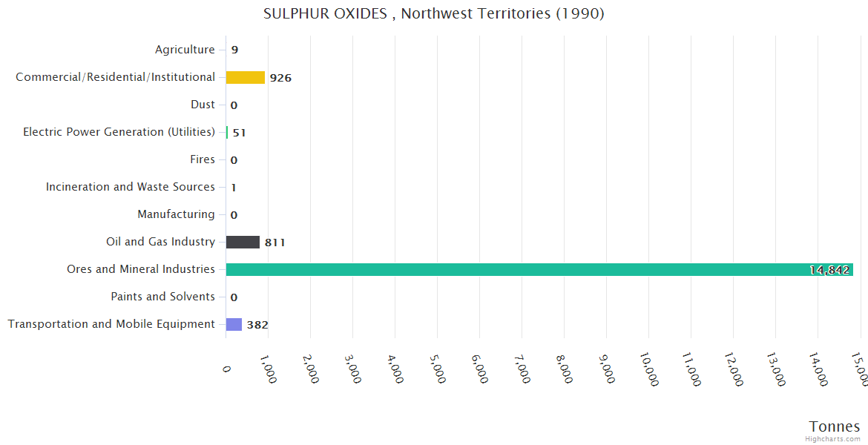Click the small Electric Power Generation bar
The height and width of the screenshot is (445, 868).
point(227,132)
